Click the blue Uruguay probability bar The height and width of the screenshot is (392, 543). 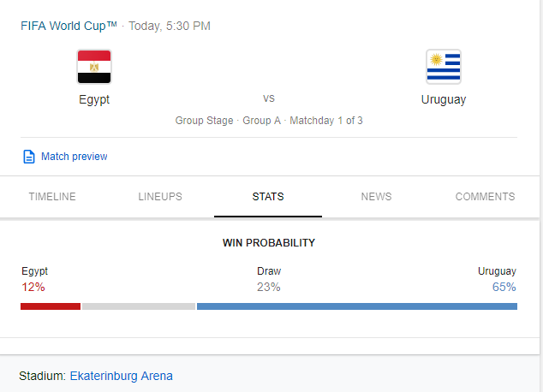coord(357,306)
